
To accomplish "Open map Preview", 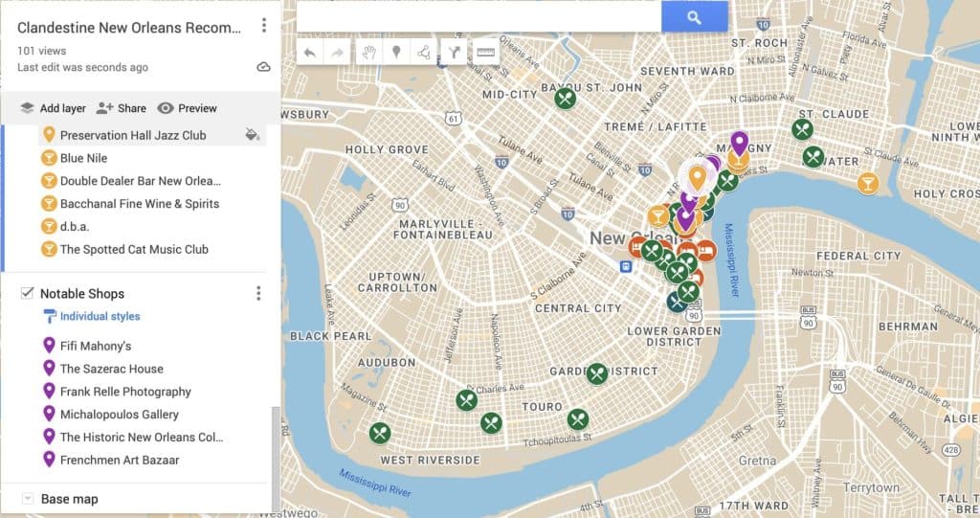I will point(187,108).
